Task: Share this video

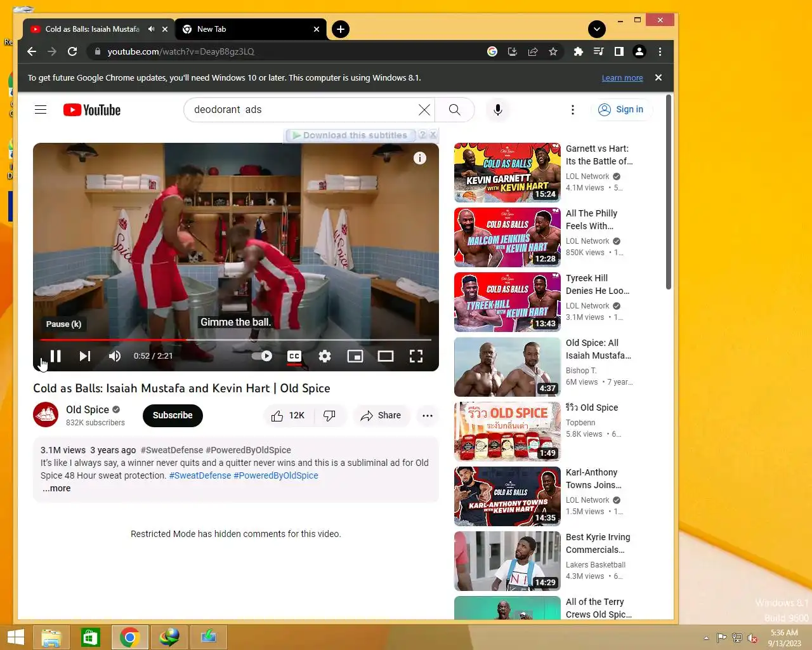Action: (381, 415)
